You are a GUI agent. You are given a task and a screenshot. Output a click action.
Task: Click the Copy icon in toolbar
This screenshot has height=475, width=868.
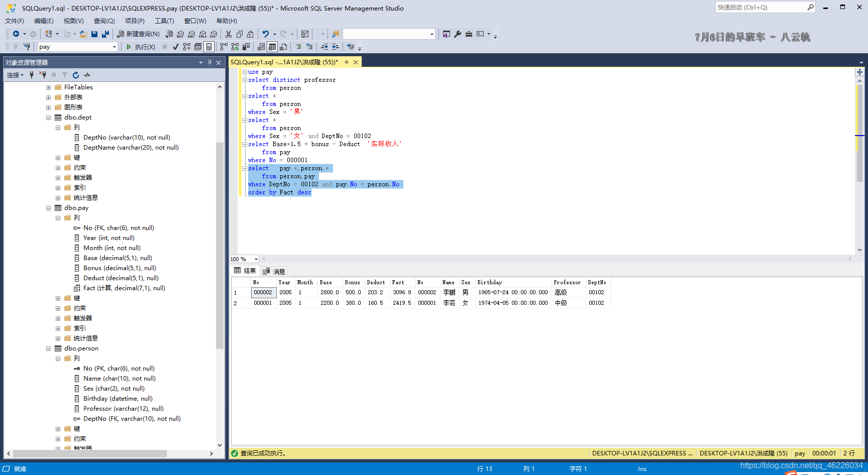(x=240, y=34)
